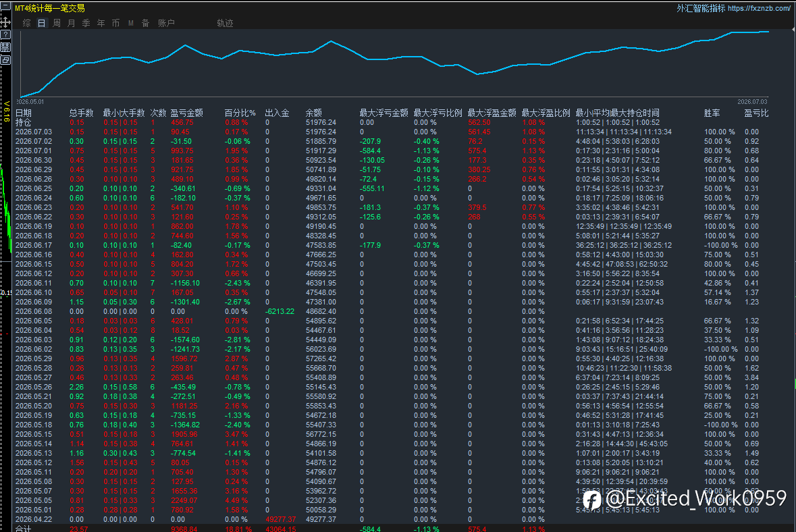The image size is (796, 532).
Task: Click the 禁 disable icon in sidebar
Action: coord(5,47)
